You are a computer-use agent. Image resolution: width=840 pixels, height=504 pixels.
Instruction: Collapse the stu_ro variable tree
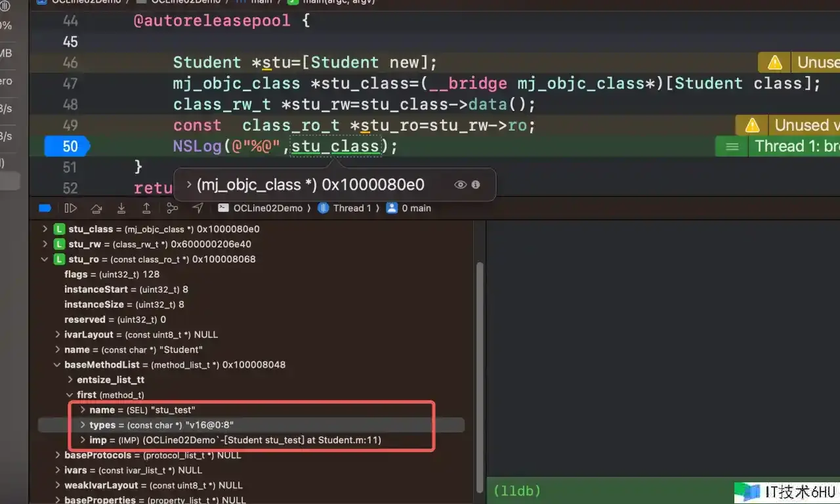coord(45,259)
